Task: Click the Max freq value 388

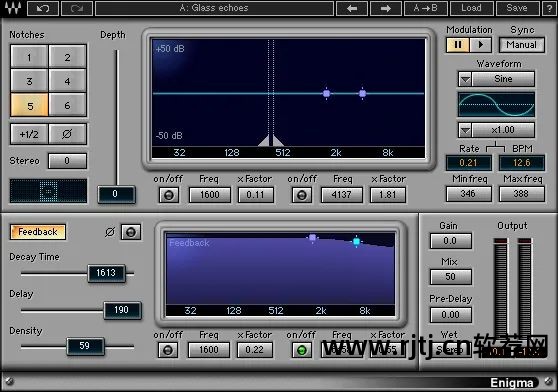Action: pos(521,194)
